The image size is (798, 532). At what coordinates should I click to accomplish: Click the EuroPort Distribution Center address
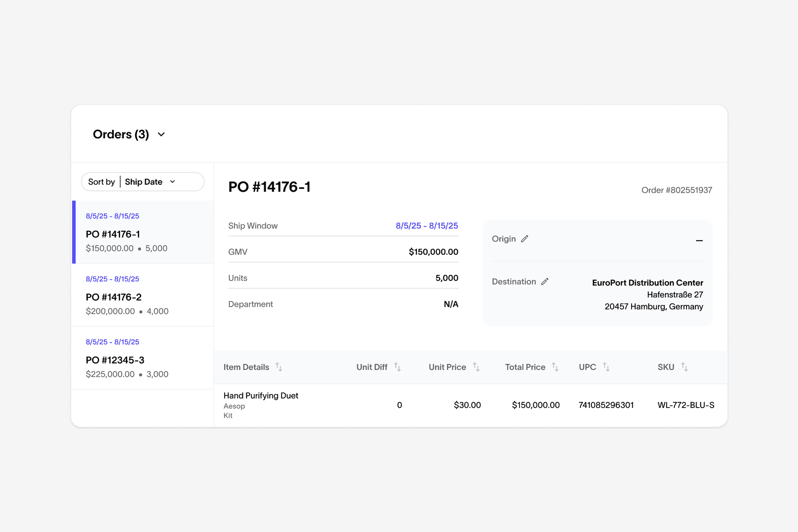tap(647, 283)
